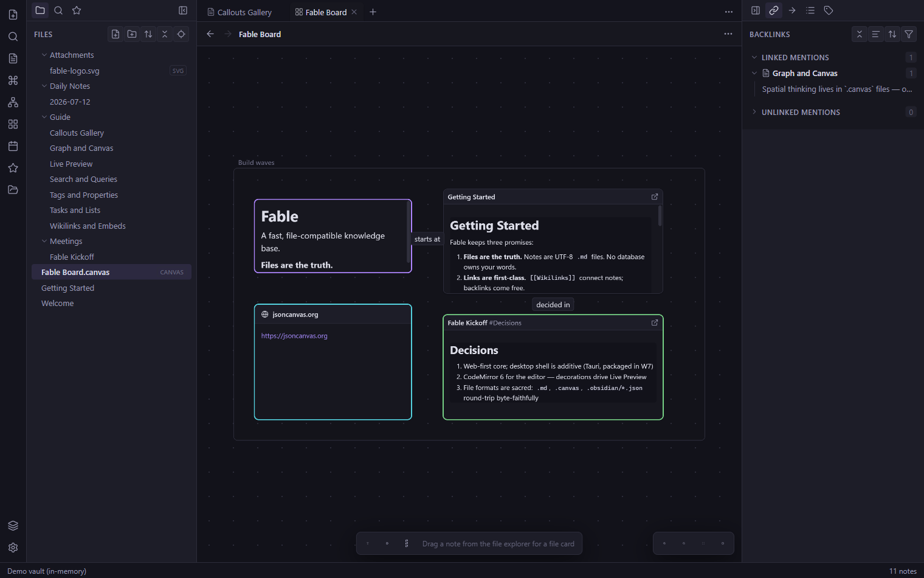Click the 'Build waves' group label

(x=257, y=162)
